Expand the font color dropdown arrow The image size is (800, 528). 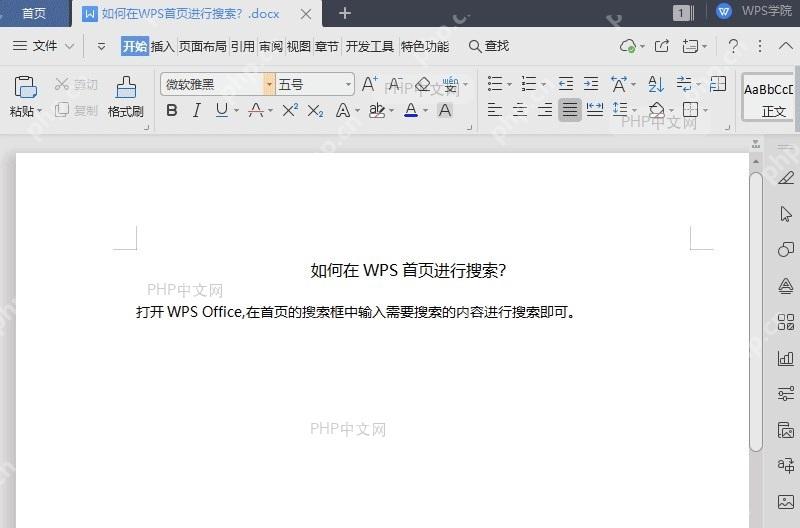[426, 111]
